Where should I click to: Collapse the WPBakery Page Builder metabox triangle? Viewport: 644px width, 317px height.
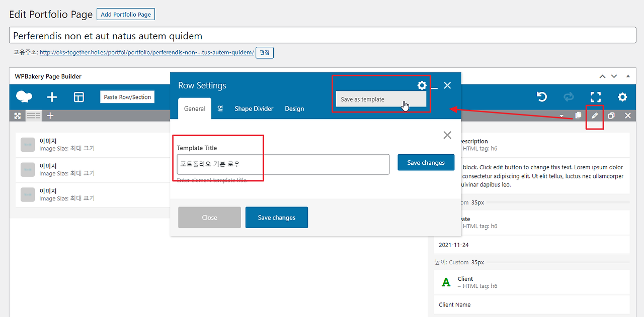tap(627, 76)
